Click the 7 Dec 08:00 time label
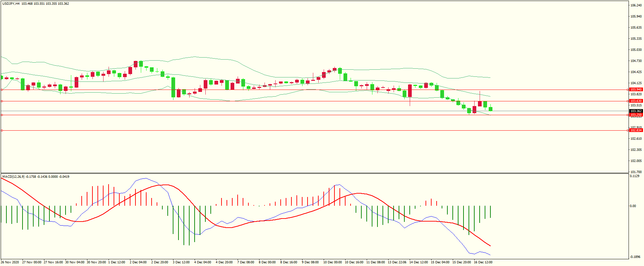644x266 pixels. click(x=246, y=262)
